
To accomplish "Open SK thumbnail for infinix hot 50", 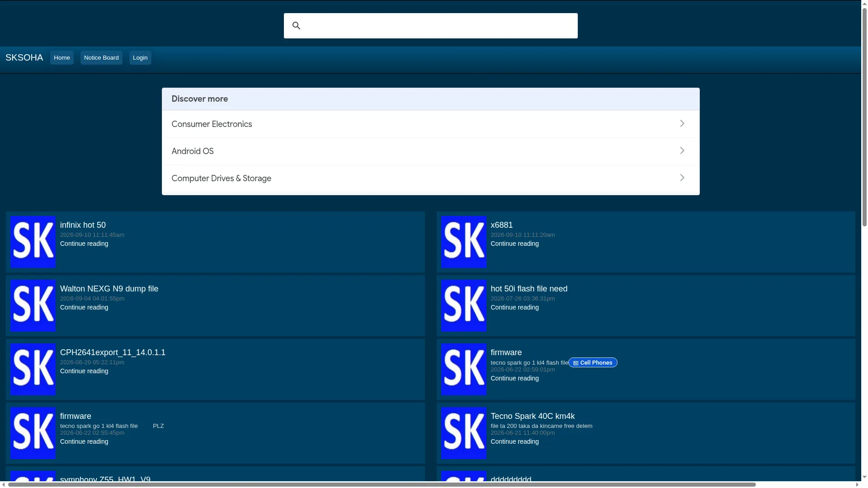I will pos(33,242).
